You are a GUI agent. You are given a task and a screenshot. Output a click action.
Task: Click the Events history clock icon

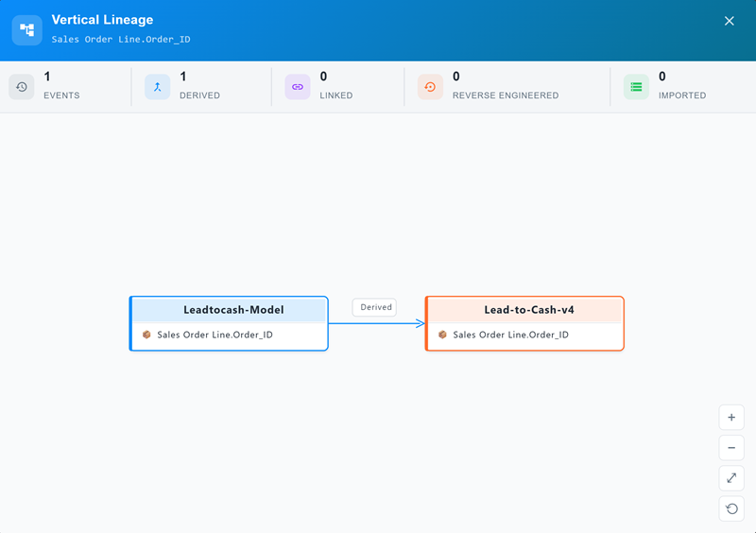21,87
